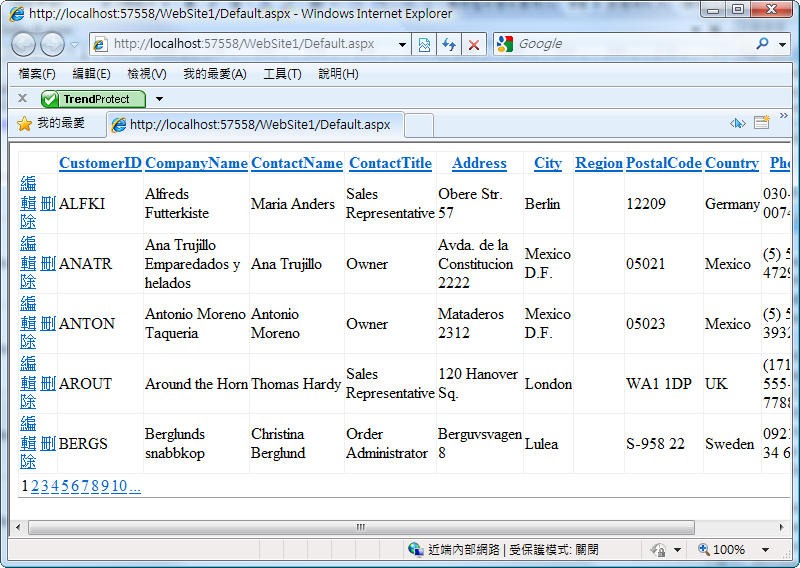Open the status bar security dropdown arrow
Screen dimensions: 800x568
[678, 550]
